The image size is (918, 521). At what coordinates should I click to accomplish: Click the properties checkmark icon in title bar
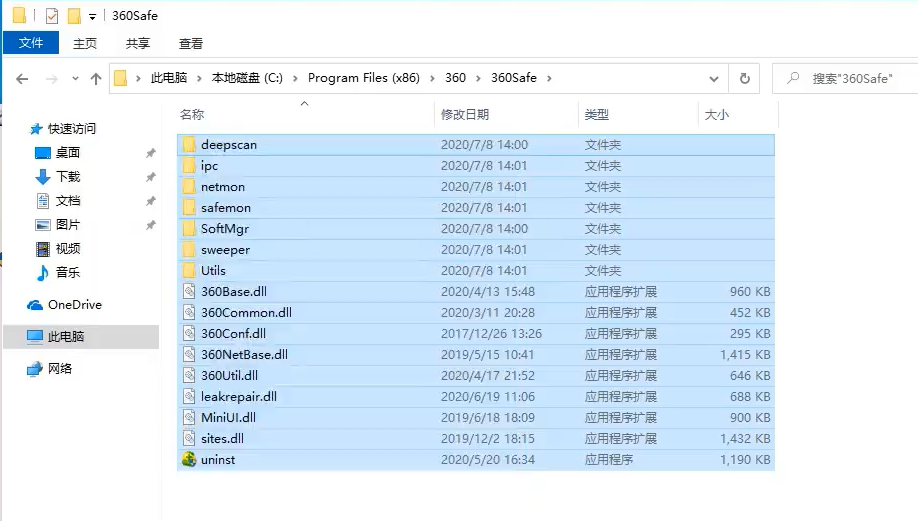point(52,16)
